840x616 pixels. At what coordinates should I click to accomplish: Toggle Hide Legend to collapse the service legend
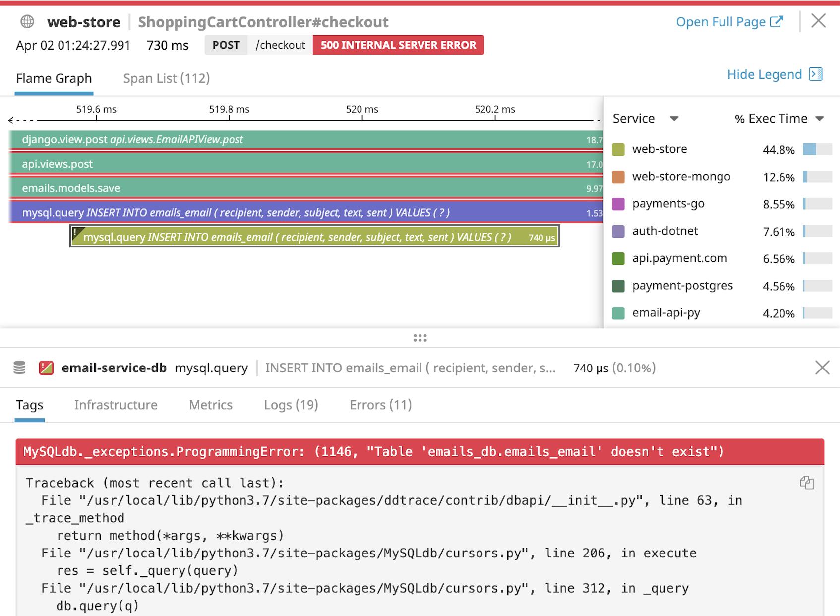coord(764,74)
